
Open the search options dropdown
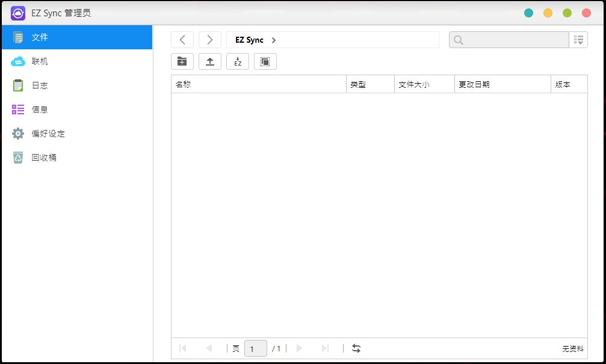pyautogui.click(x=578, y=40)
